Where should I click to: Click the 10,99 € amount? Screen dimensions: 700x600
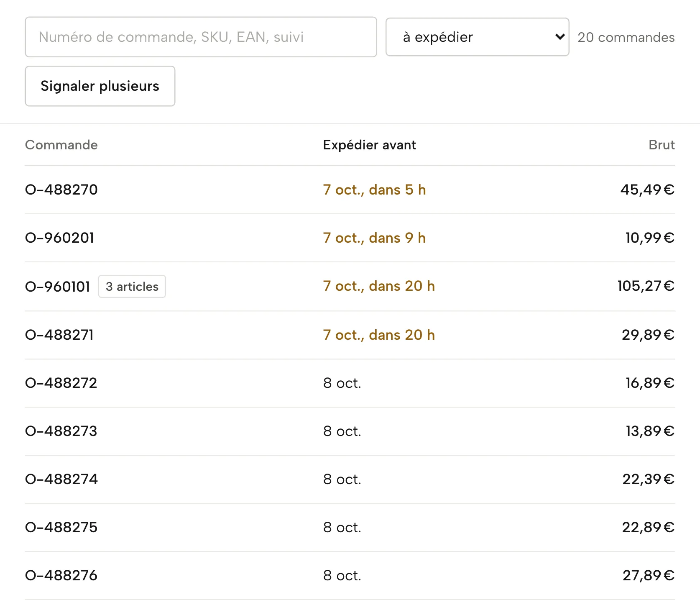point(650,238)
